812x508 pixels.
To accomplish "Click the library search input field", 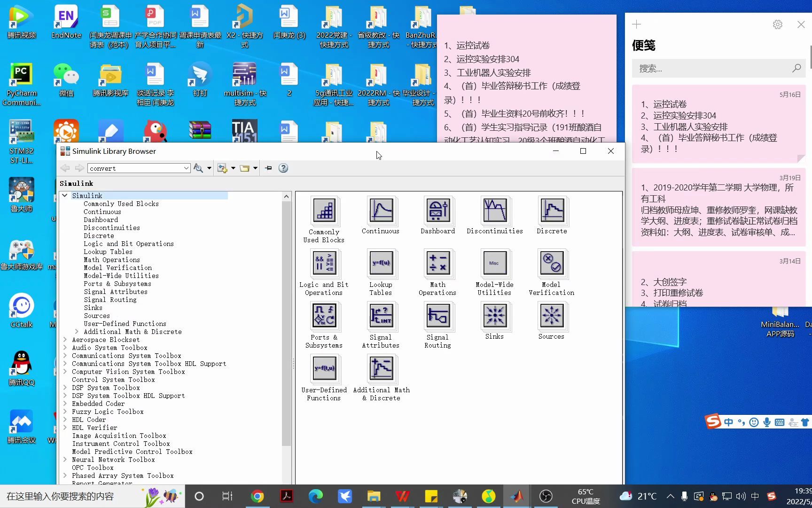I will (135, 168).
